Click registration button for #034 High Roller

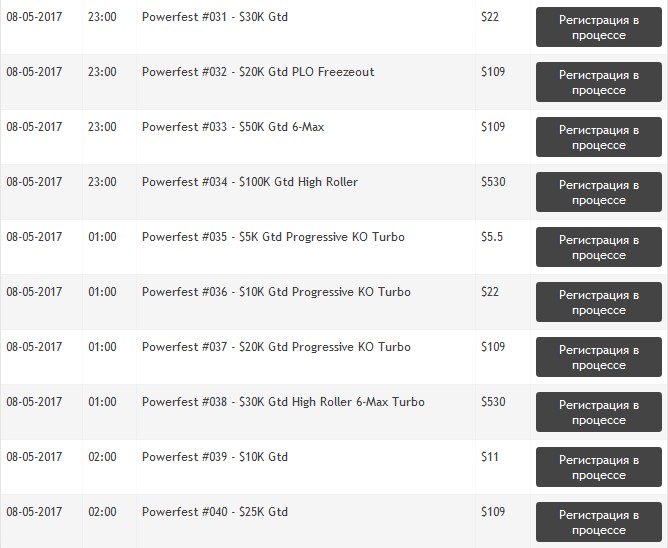pos(599,192)
